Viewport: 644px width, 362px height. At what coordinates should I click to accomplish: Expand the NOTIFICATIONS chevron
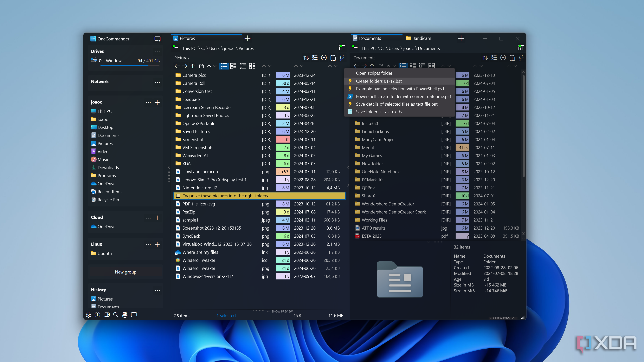[x=514, y=318]
